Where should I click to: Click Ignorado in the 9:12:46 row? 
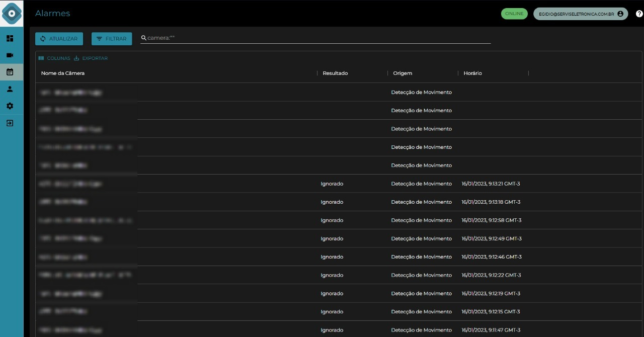pos(332,257)
